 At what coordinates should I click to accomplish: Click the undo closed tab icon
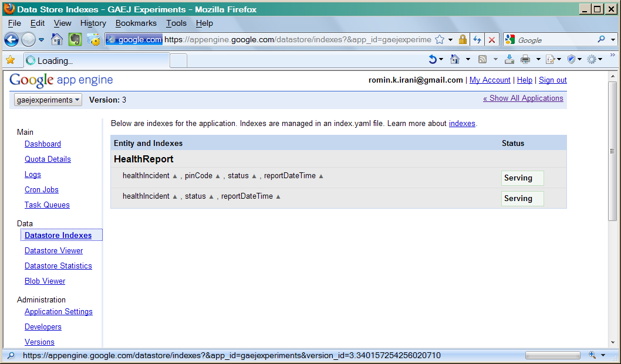click(433, 59)
